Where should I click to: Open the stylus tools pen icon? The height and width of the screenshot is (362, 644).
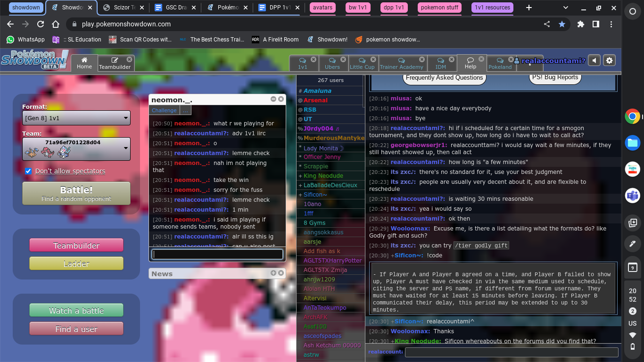633,244
